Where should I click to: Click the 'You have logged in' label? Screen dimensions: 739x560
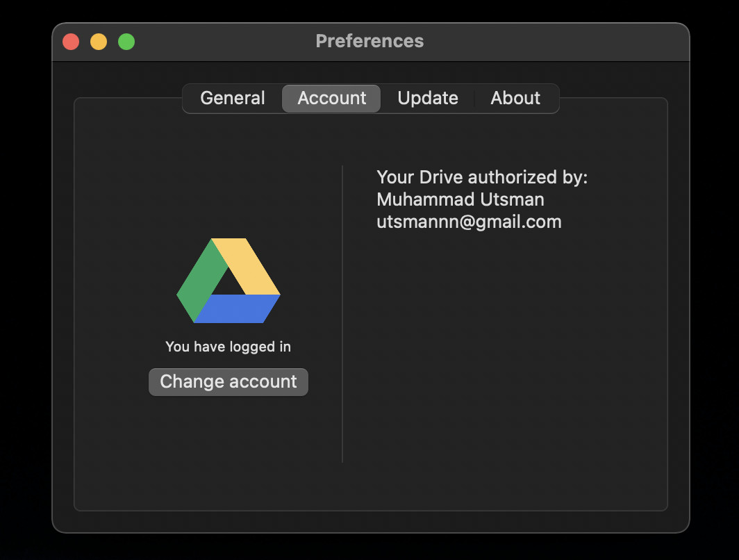pyautogui.click(x=228, y=347)
